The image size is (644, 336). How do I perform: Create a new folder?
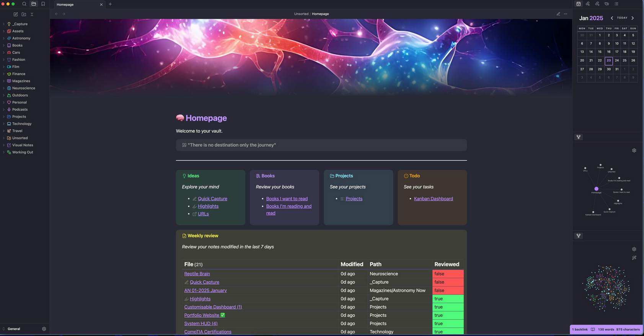tap(24, 14)
